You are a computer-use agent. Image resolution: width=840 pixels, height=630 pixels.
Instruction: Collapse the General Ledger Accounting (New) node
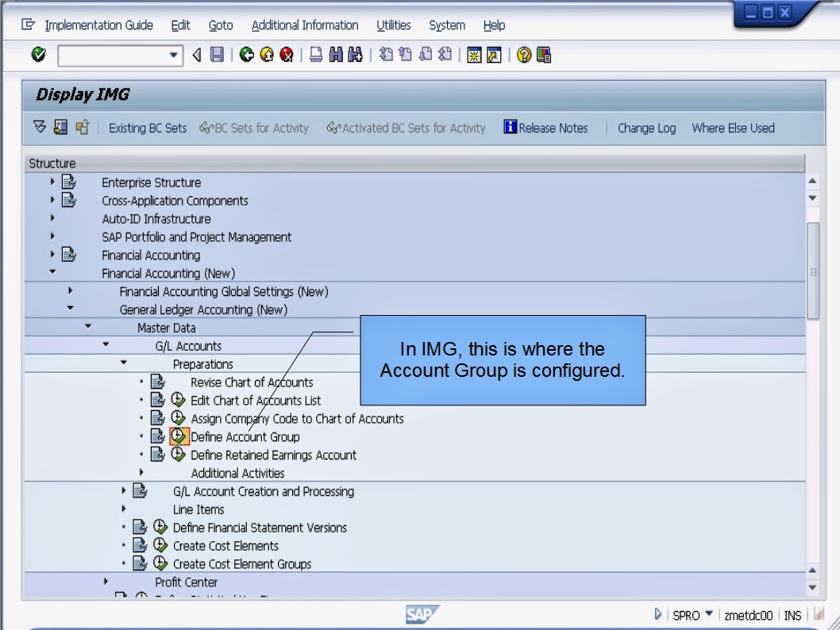[70, 309]
